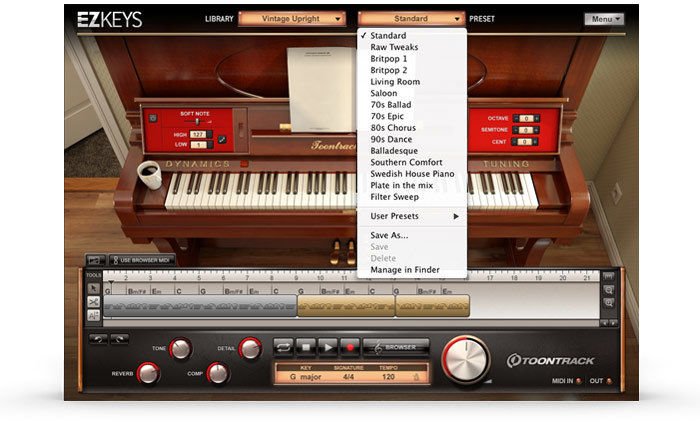The width and height of the screenshot is (700, 430).
Task: Select the scissors cut tool
Action: (93, 302)
